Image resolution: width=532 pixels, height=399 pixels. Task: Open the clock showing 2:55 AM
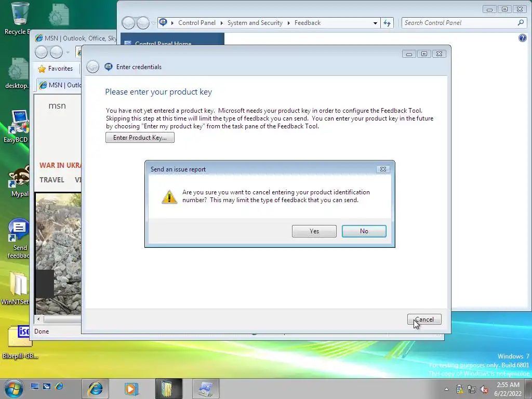[508, 389]
